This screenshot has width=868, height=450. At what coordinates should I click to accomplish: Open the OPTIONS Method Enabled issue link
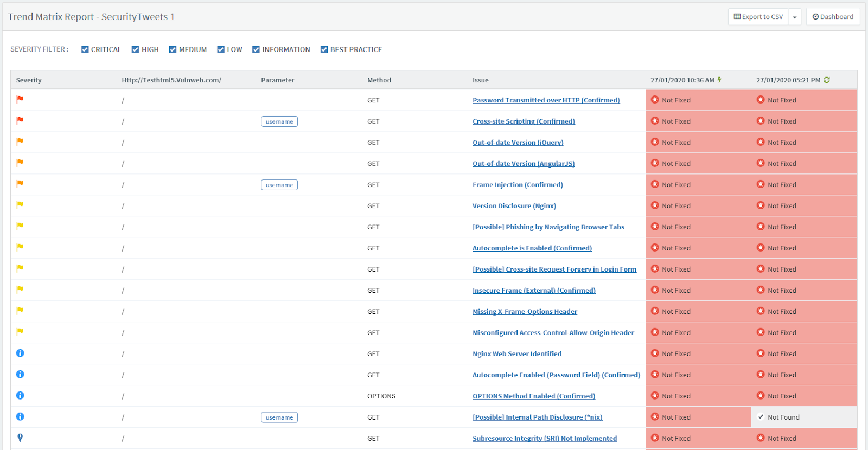pyautogui.click(x=534, y=396)
